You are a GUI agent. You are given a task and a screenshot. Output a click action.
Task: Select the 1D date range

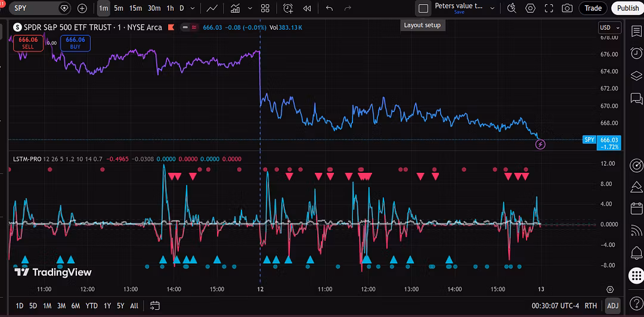point(19,306)
